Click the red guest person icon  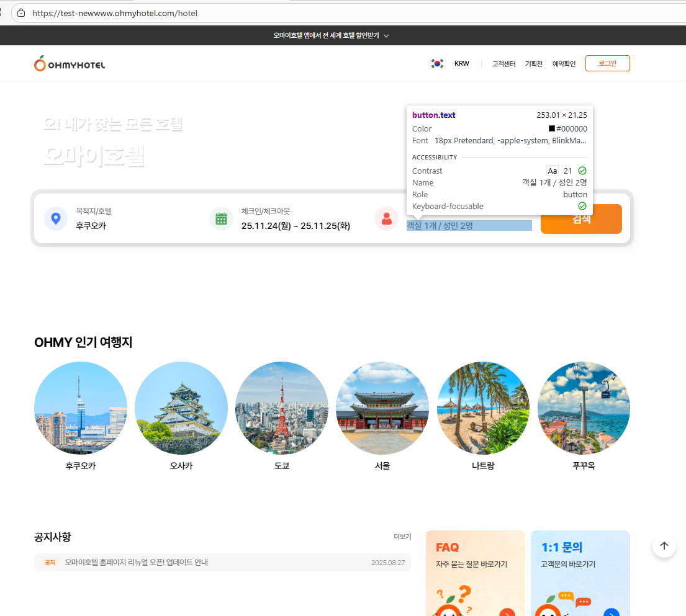tap(387, 218)
